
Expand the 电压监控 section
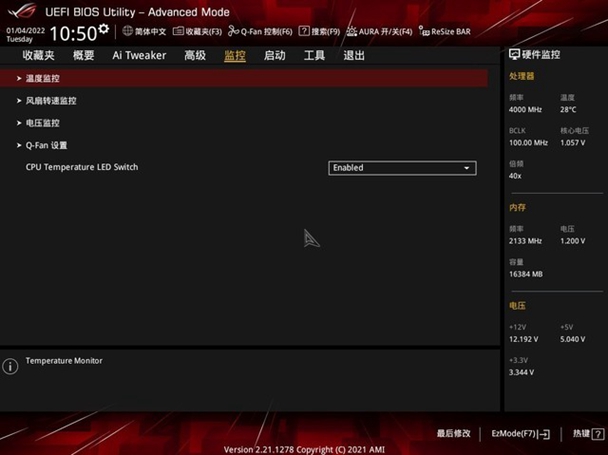pyautogui.click(x=43, y=123)
